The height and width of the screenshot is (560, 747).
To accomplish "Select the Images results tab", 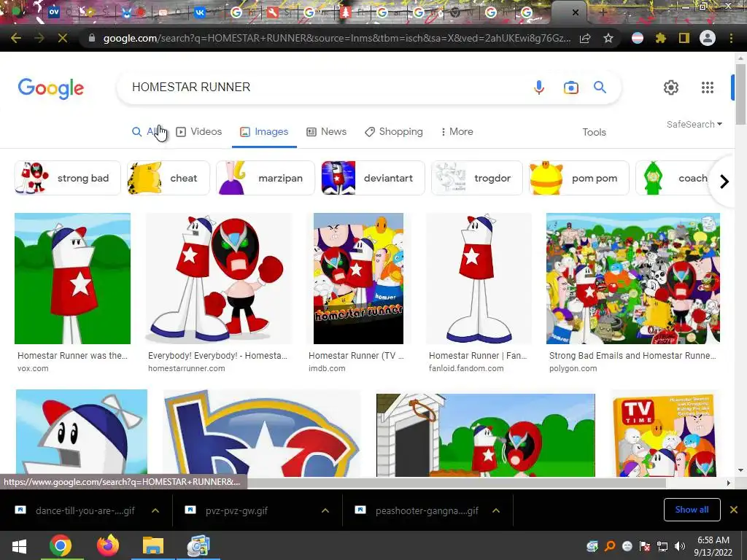I will point(264,132).
